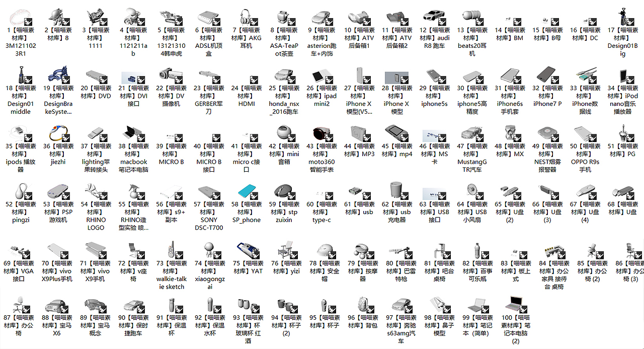Select the DV摄像机 camcorder file icon
Image resolution: width=644 pixels, height=349 pixels.
point(171,76)
